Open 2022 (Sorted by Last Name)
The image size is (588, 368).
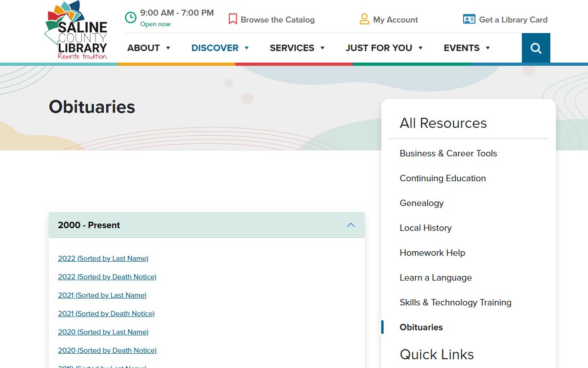103,259
